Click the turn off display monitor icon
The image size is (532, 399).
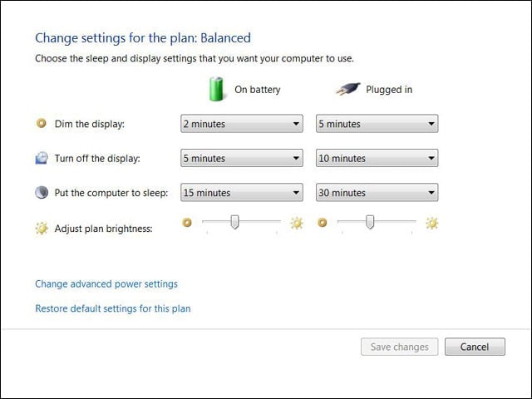(42, 158)
